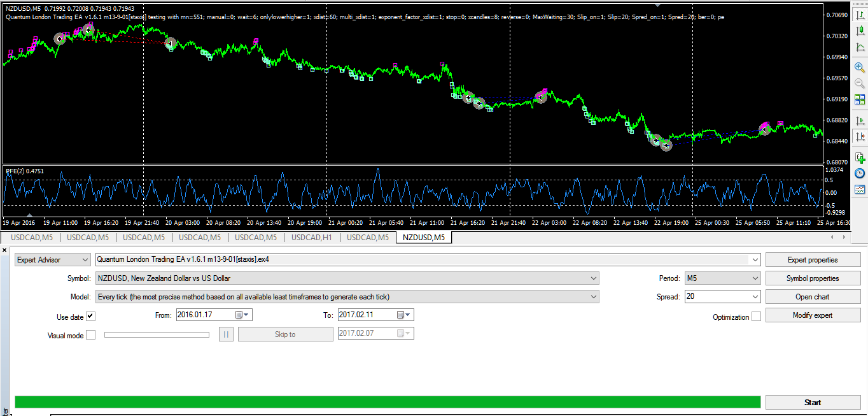The height and width of the screenshot is (416, 868).
Task: Click the 0.68070 price scale label
Action: click(836, 162)
